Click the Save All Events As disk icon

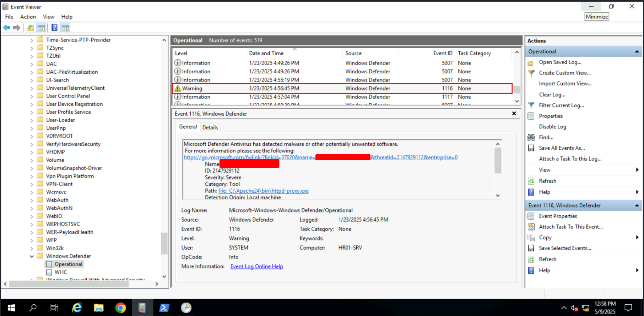(x=531, y=148)
